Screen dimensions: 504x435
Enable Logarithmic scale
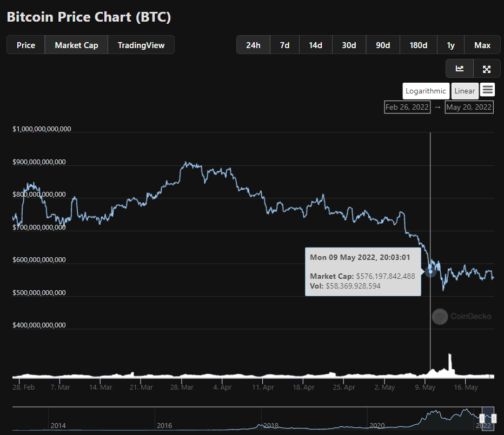(426, 91)
